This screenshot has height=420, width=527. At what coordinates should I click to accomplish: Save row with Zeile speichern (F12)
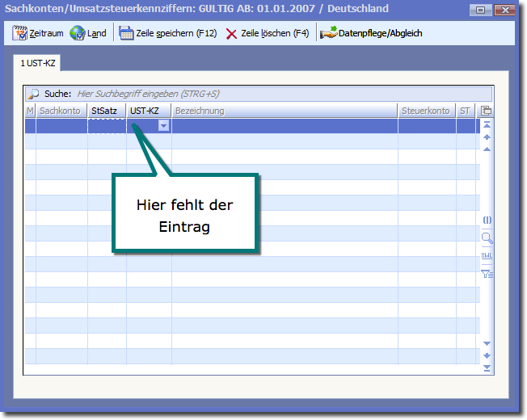coord(168,34)
